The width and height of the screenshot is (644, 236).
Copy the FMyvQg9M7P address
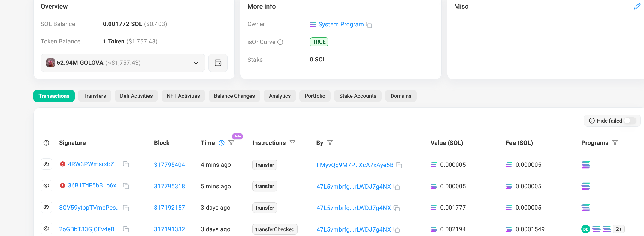pos(399,165)
